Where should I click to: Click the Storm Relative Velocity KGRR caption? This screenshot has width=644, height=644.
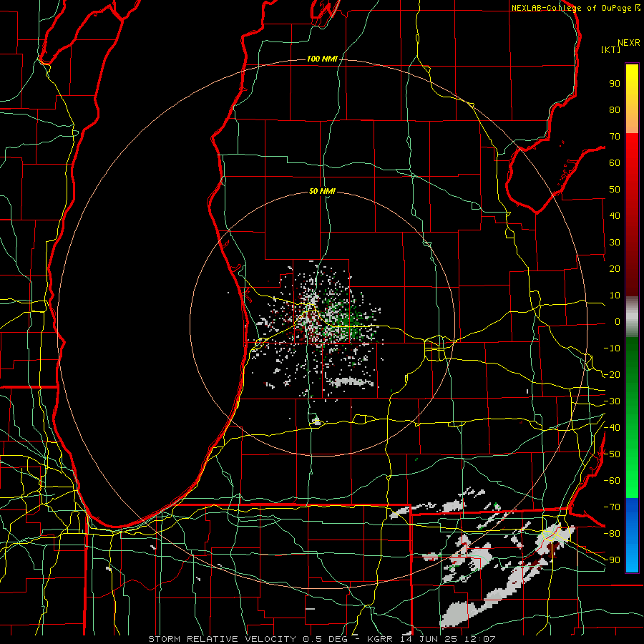pos(322,639)
